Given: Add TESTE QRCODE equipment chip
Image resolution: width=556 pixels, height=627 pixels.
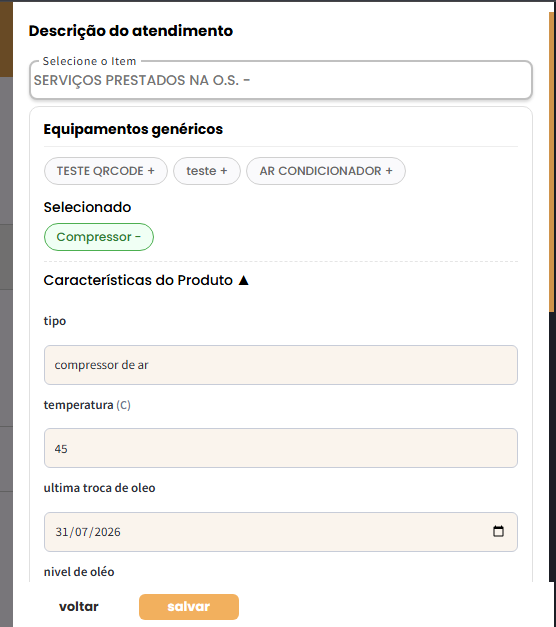Looking at the screenshot, I should click(106, 171).
